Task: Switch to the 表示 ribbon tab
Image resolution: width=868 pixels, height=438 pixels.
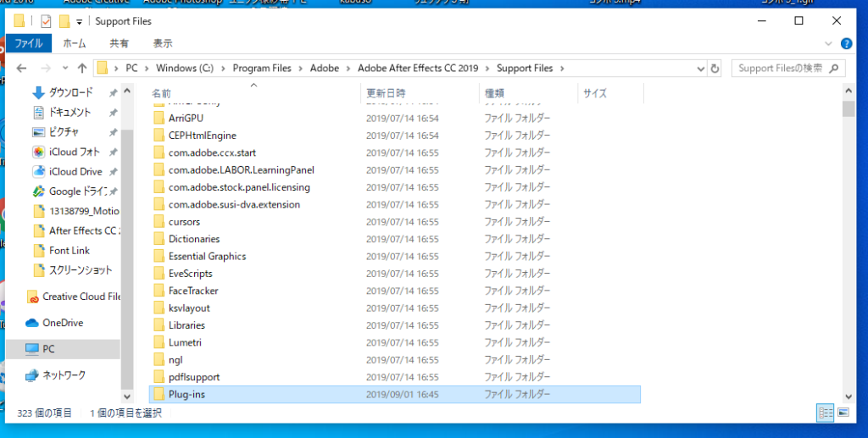Action: (163, 43)
